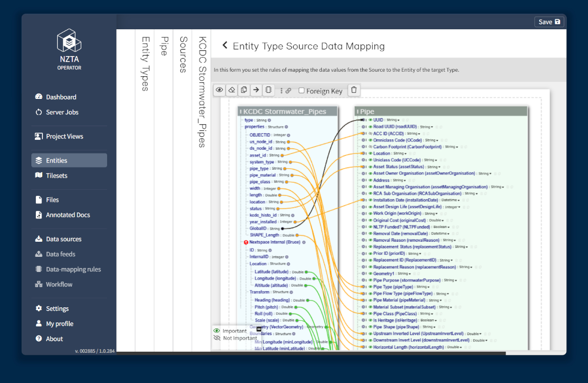588x383 pixels.
Task: Click the black connector dot of GlobalID
Action: [x=282, y=229]
